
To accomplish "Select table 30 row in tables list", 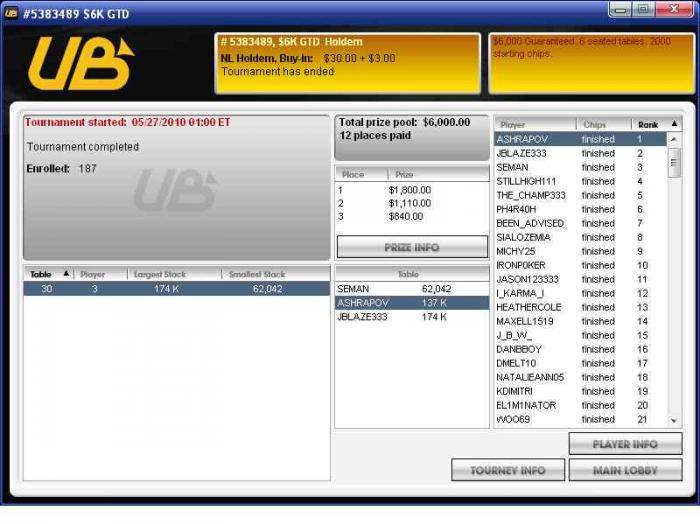I will coord(177,289).
